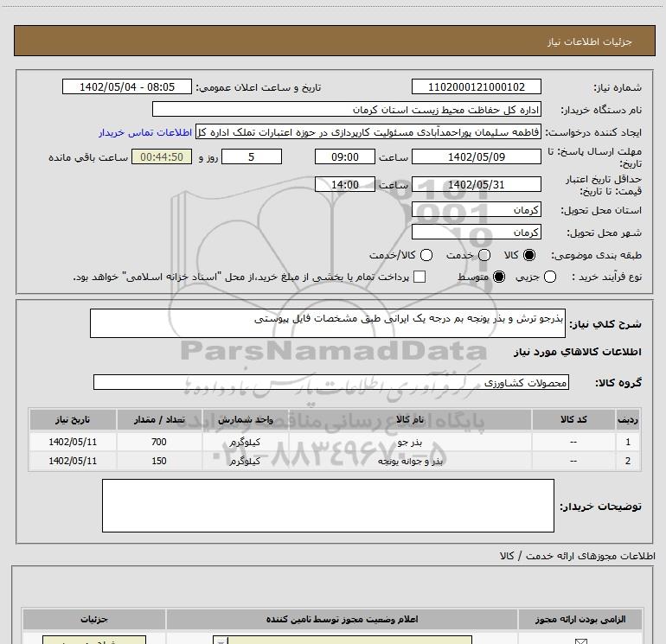Image resolution: width=666 pixels, height=644 pixels.
Task: Select the کالا radio button
Action: (529, 255)
